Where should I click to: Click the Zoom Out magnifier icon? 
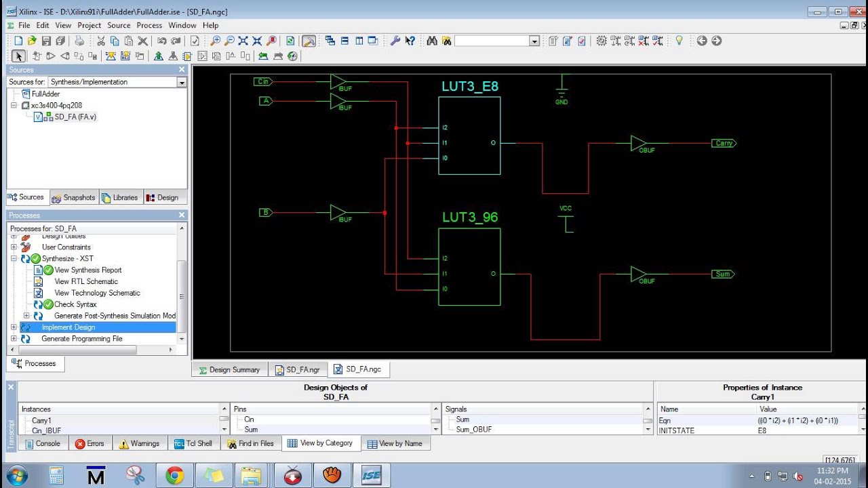coord(229,41)
